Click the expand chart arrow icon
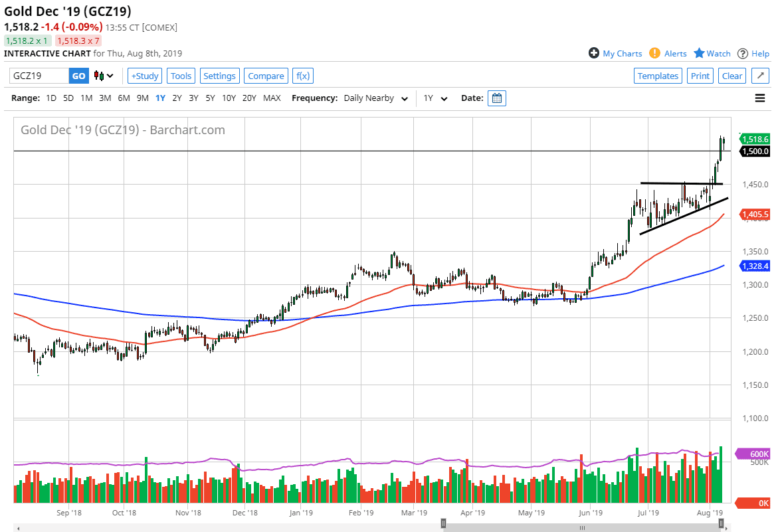Image resolution: width=778 pixels, height=532 pixels. pos(760,76)
